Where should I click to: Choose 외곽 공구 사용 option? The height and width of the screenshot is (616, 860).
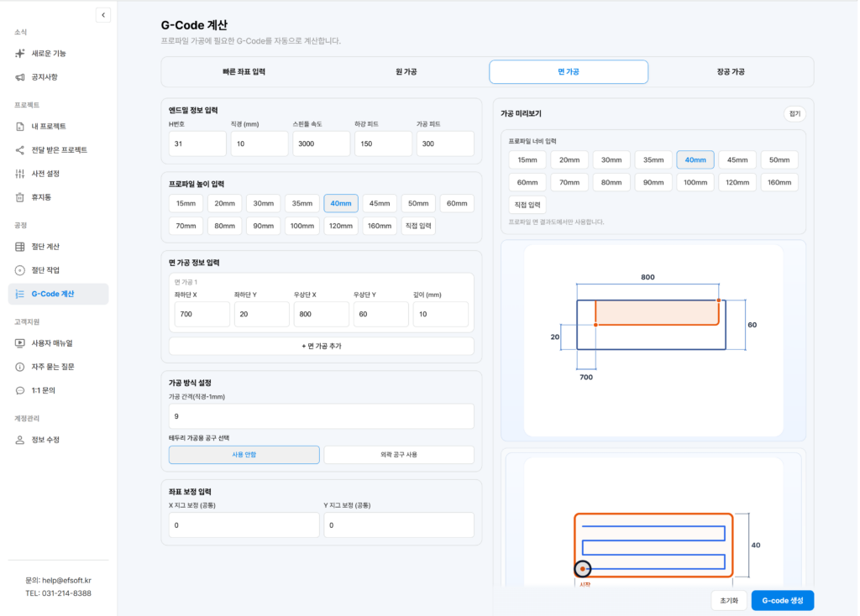coord(399,455)
